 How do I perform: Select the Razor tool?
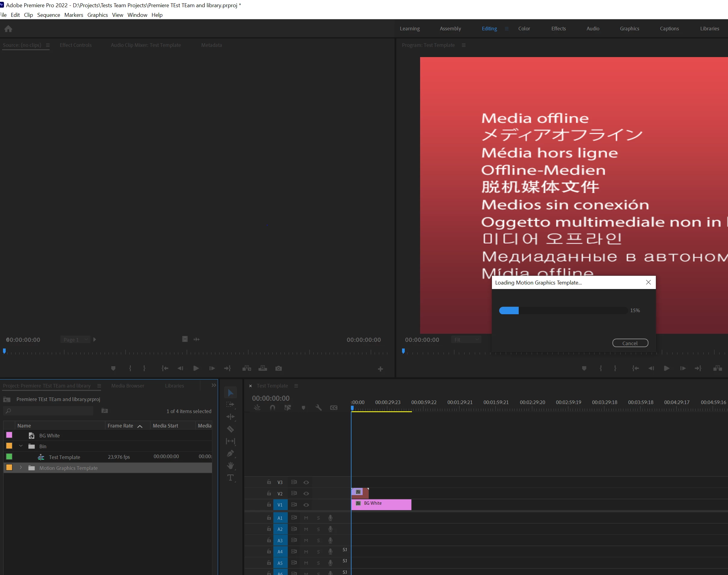[230, 429]
